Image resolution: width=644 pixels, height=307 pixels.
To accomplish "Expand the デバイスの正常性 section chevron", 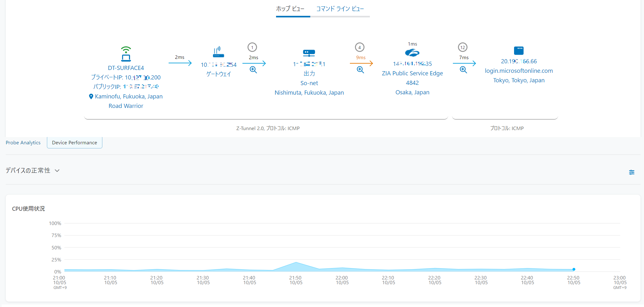I will 57,171.
